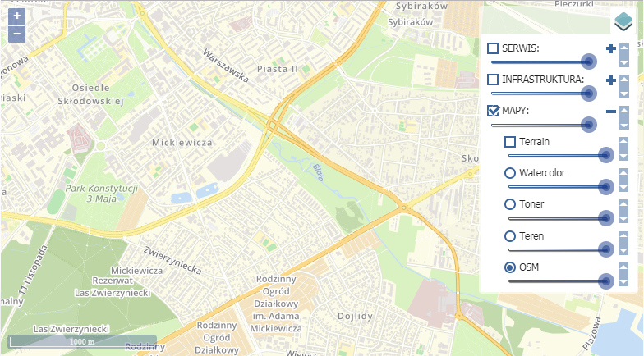644x356 pixels.
Task: Click the 1000 m scale bar
Action: 82,342
